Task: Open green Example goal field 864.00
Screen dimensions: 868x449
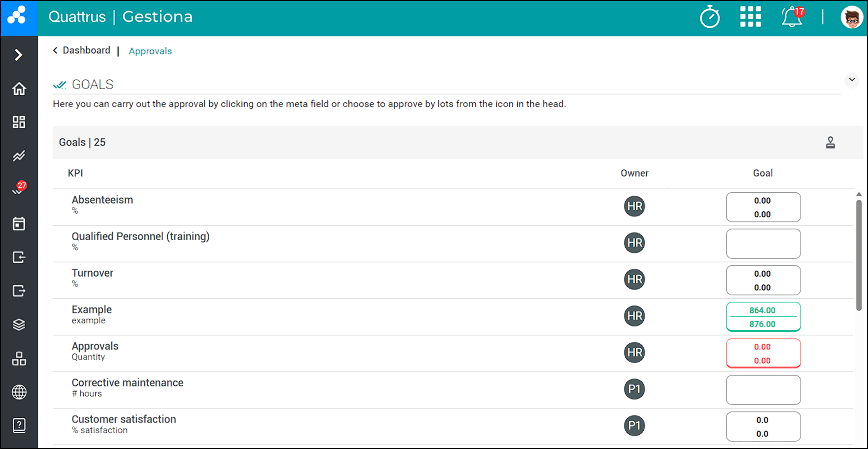Action: (763, 317)
